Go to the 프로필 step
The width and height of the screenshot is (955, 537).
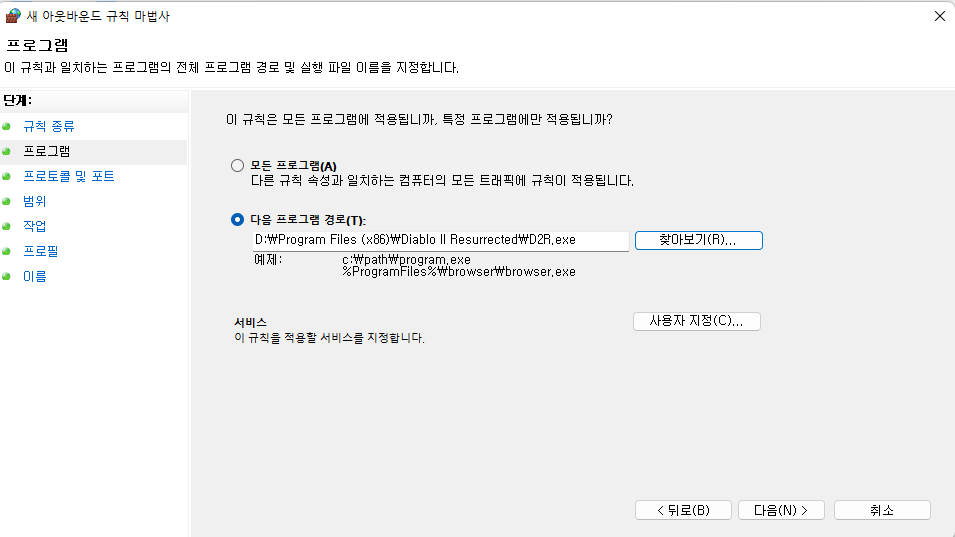pos(41,251)
